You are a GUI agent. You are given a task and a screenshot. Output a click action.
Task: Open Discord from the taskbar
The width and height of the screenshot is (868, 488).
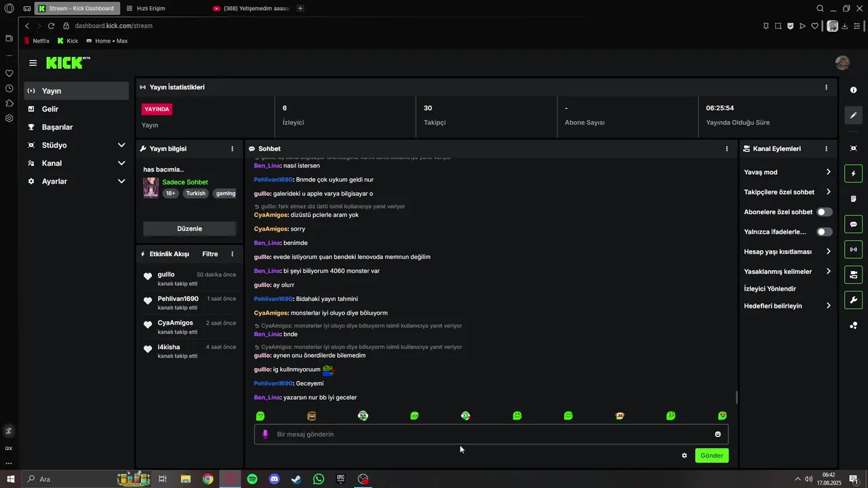pos(274,479)
